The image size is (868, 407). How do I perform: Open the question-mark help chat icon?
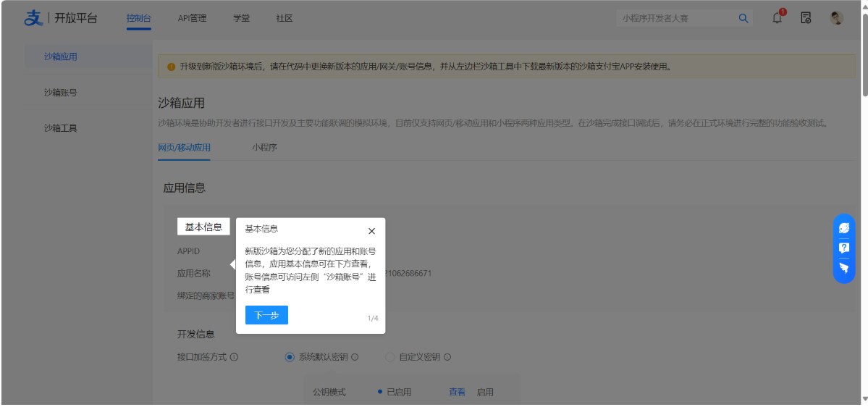(844, 248)
